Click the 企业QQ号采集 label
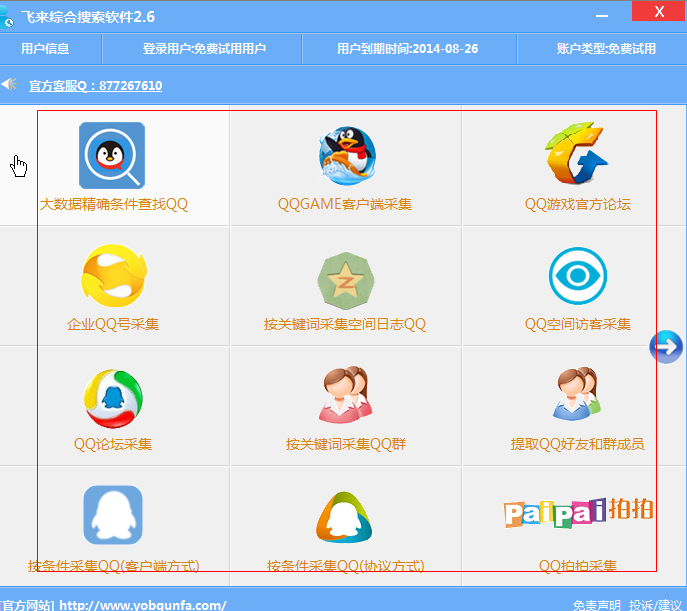687x611 pixels. pos(113,324)
